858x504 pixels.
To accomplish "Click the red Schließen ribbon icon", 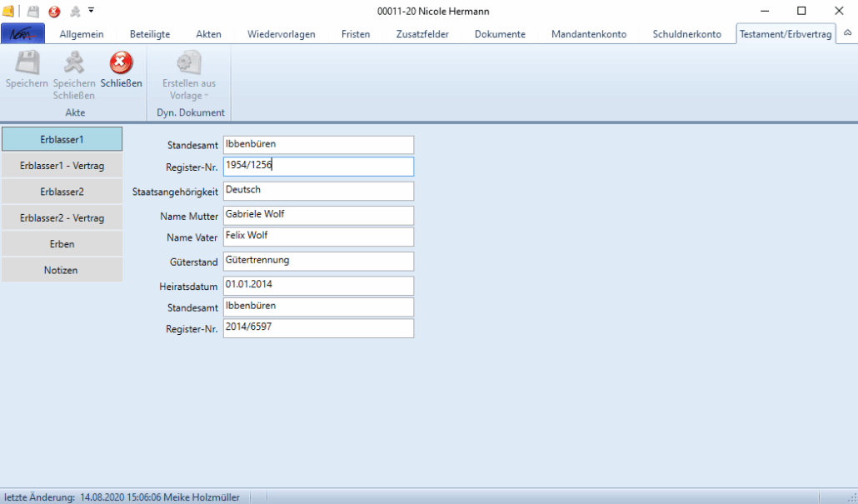I will click(x=122, y=63).
